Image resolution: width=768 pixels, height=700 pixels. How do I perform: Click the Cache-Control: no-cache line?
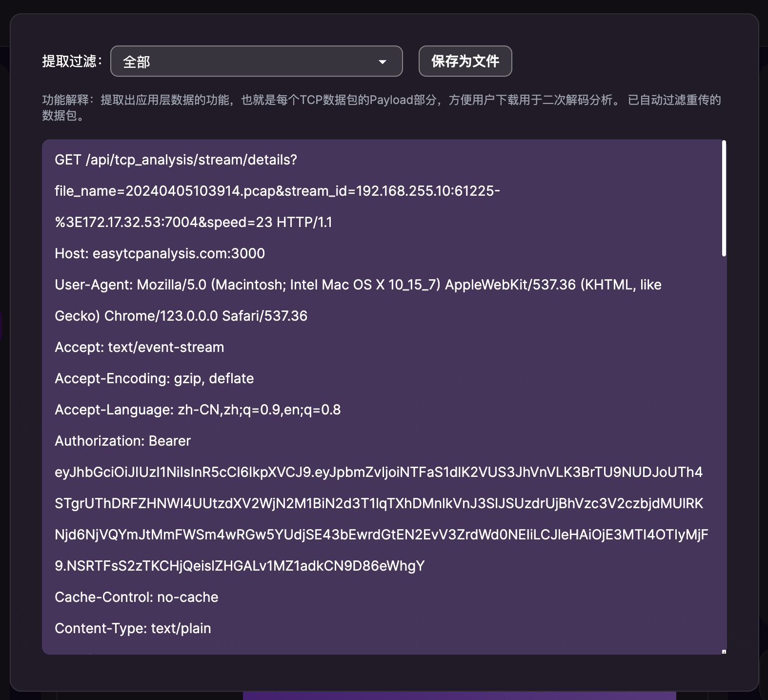click(x=136, y=597)
